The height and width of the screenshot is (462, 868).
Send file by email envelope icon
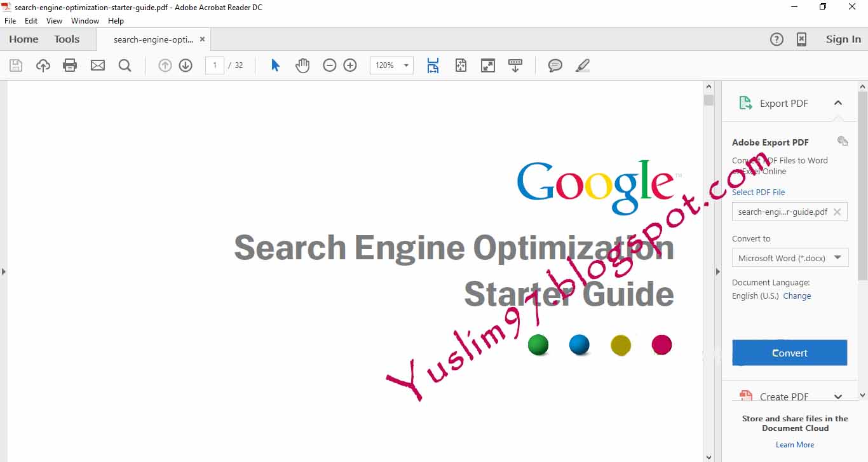[x=98, y=65]
